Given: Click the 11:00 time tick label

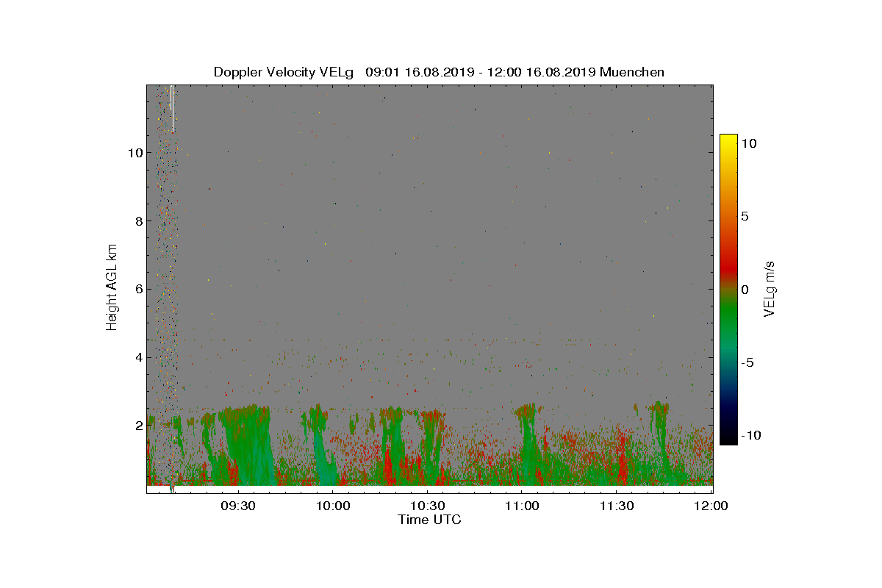Looking at the screenshot, I should [523, 506].
